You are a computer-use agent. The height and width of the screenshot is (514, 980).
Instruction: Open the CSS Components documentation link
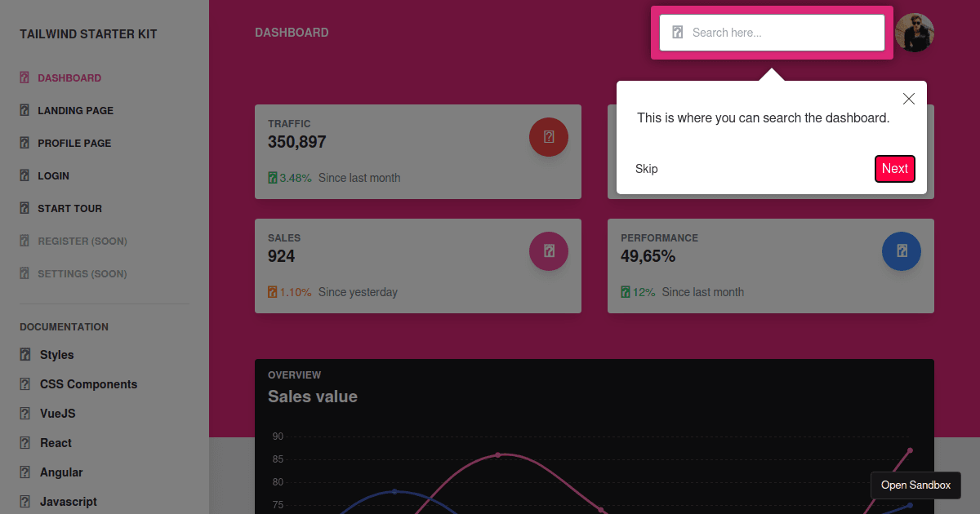[x=88, y=384]
